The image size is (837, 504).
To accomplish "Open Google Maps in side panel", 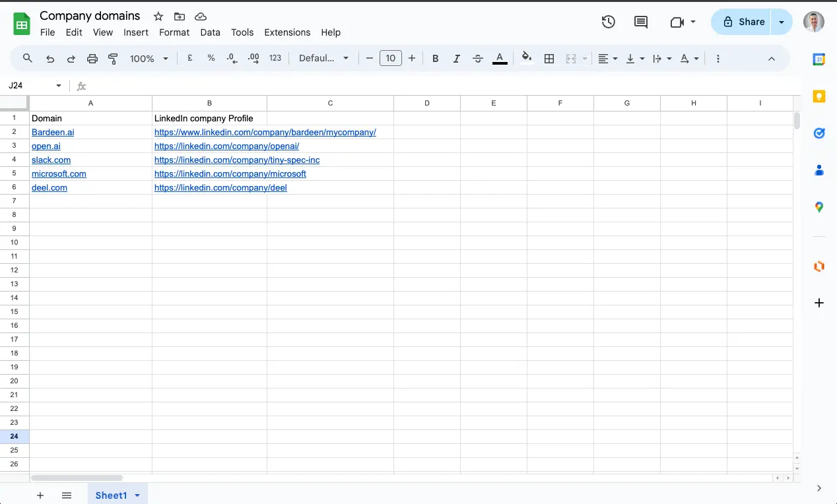I will (x=819, y=207).
